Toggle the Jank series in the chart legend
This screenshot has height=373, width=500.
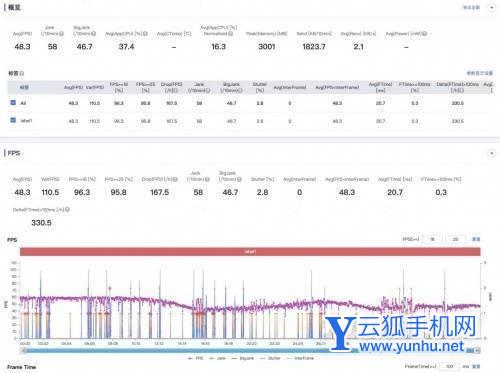217,358
